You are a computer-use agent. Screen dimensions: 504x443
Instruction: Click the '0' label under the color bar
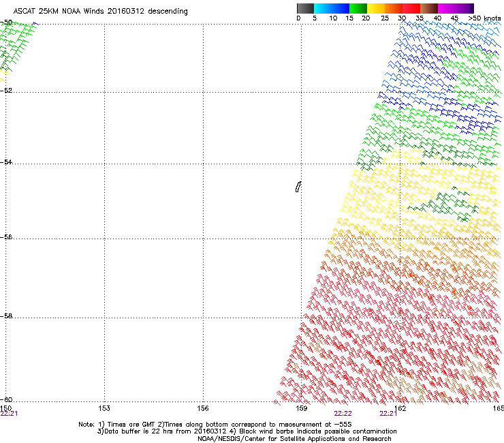[x=298, y=18]
